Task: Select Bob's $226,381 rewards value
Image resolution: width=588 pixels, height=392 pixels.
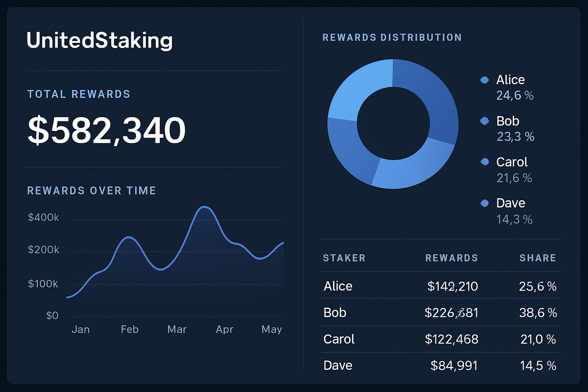Action: pos(451,312)
